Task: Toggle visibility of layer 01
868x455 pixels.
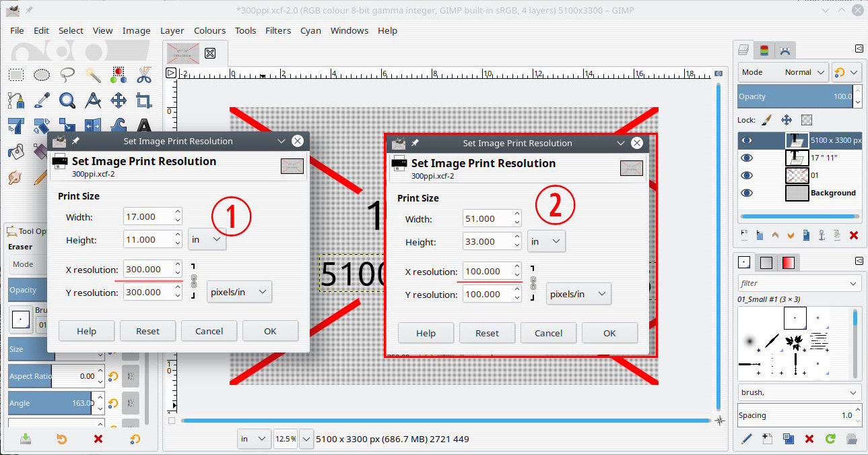Action: coord(747,175)
